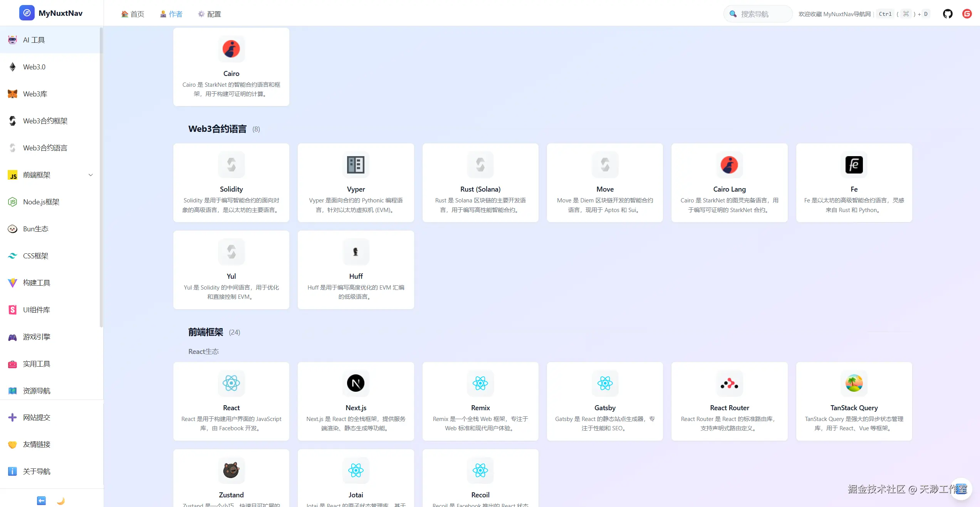Open the Solidity card
980x507 pixels.
click(x=232, y=183)
